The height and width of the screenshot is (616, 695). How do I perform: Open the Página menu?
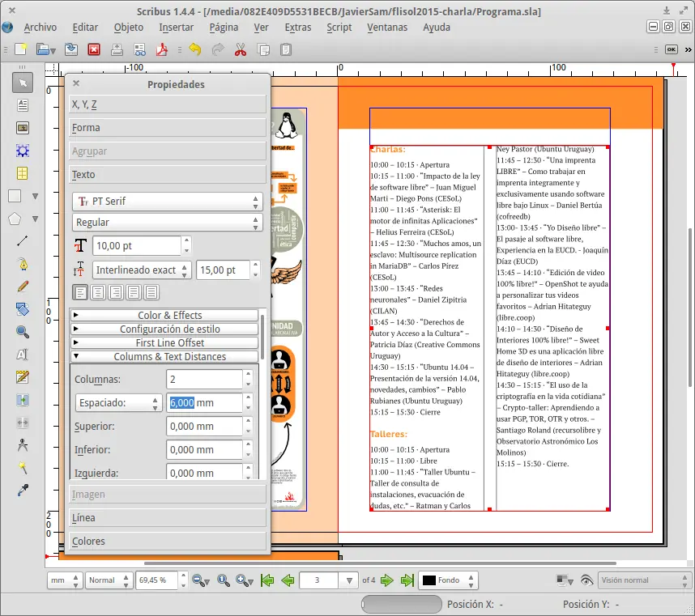tap(224, 28)
